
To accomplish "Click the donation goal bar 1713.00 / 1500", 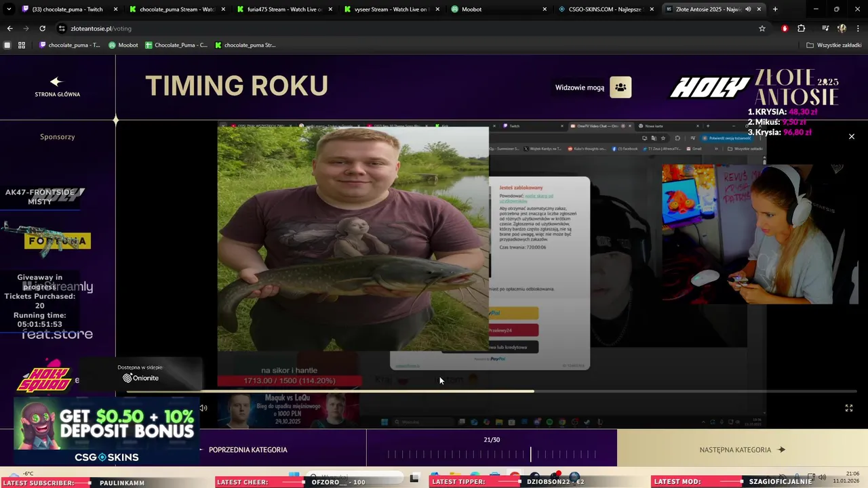I will click(290, 381).
